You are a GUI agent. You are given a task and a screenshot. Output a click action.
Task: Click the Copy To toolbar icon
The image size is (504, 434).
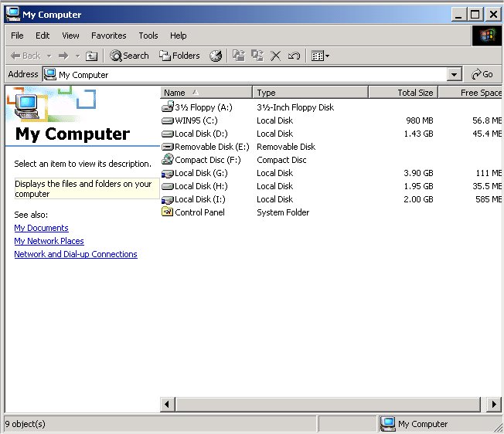pyautogui.click(x=257, y=56)
